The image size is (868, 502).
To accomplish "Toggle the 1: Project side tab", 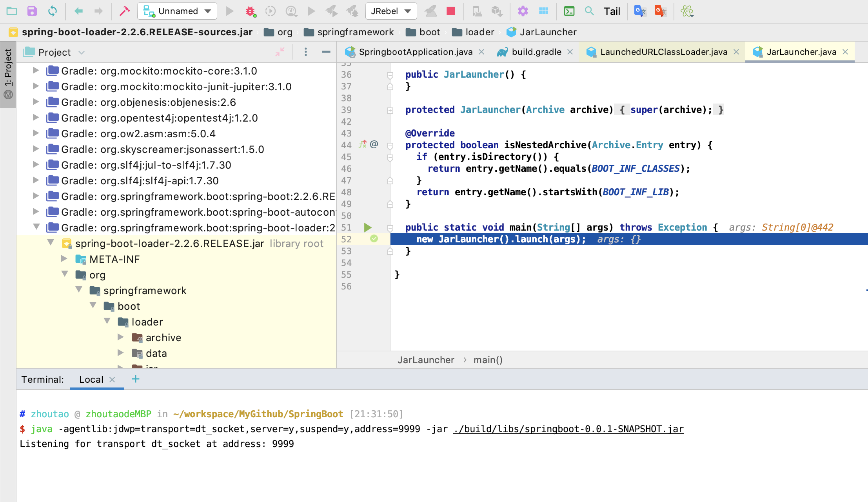I will (x=8, y=74).
